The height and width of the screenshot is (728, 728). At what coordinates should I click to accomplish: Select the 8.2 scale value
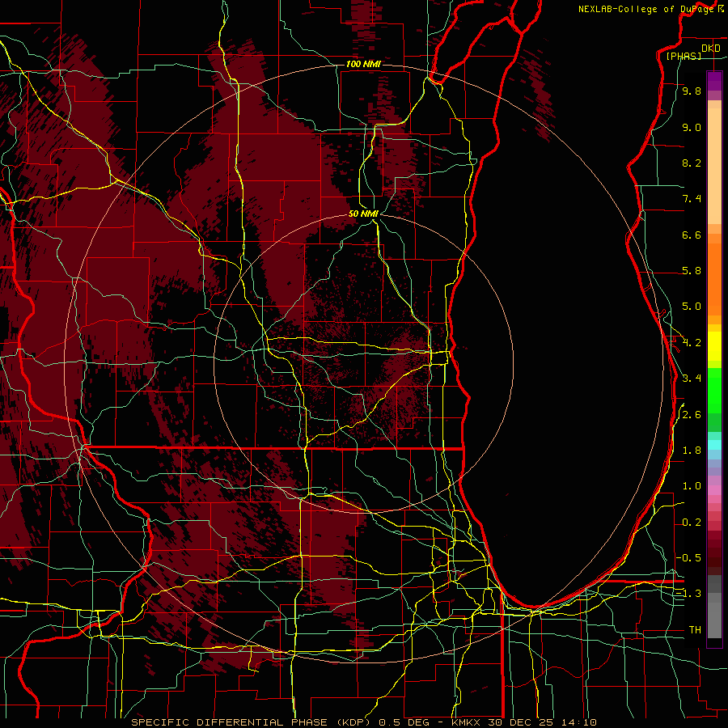[692, 163]
